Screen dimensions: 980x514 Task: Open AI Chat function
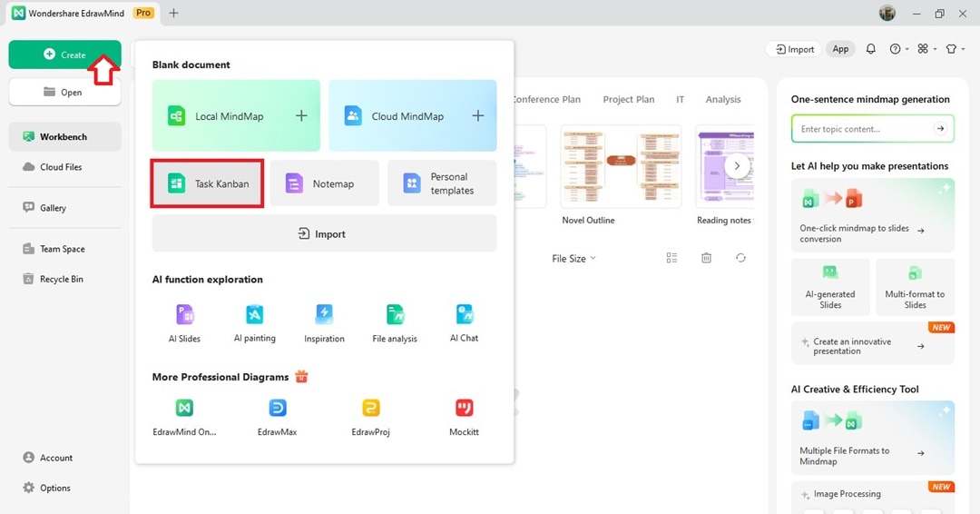point(464,323)
